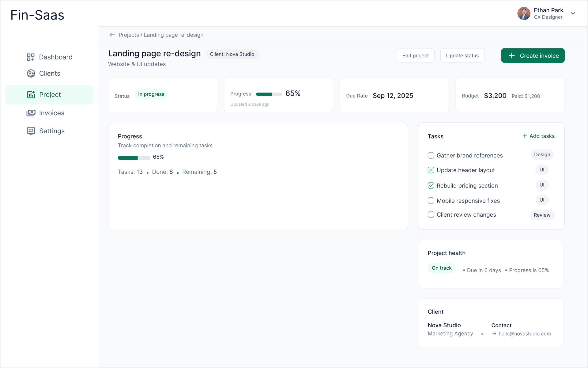Image resolution: width=588 pixels, height=368 pixels.
Task: Open the Update status control
Action: (x=462, y=55)
